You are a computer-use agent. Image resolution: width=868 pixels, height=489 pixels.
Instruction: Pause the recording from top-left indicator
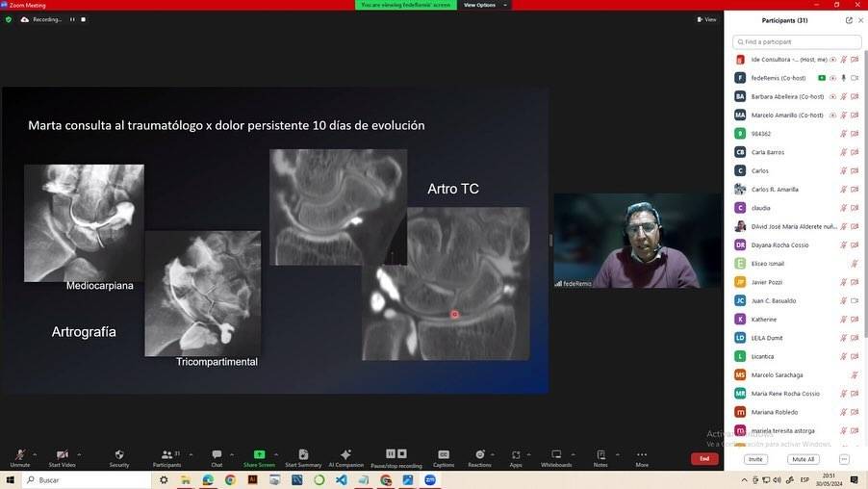click(73, 19)
